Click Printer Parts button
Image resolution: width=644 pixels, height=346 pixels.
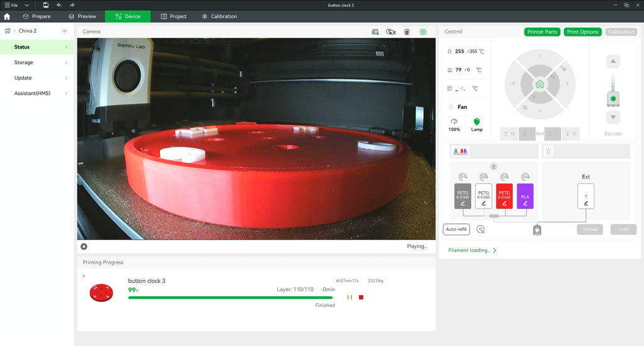pyautogui.click(x=542, y=31)
